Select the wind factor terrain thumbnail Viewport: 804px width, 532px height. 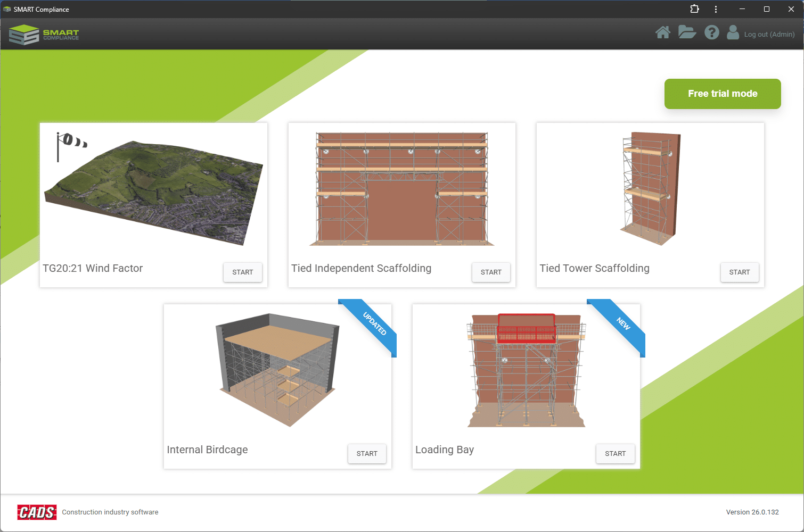(x=153, y=192)
